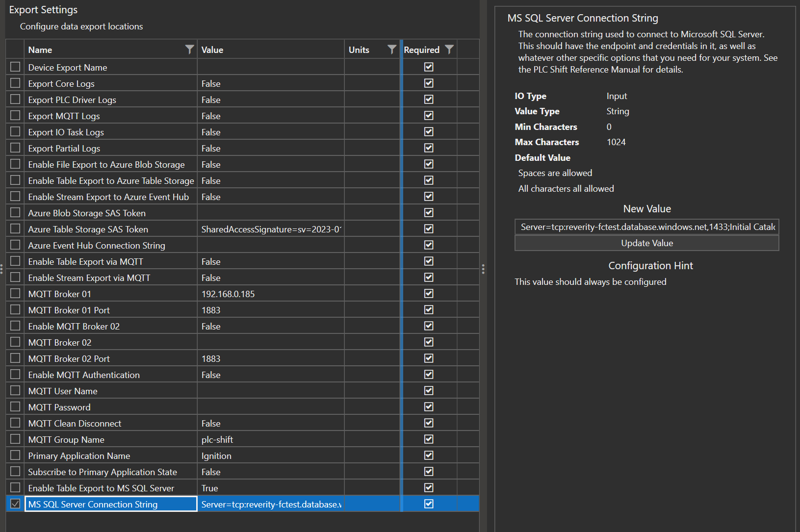
Task: Select the Enable Table Export to MS SQL Server row
Action: [x=101, y=488]
